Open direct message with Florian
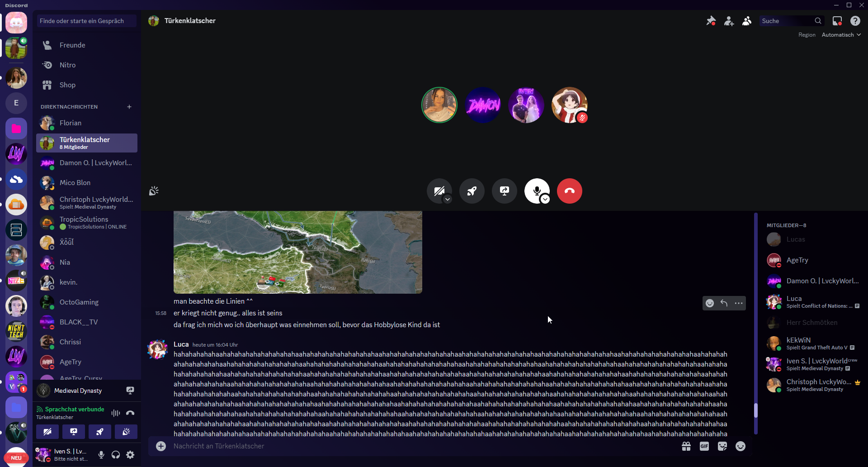 [x=71, y=123]
